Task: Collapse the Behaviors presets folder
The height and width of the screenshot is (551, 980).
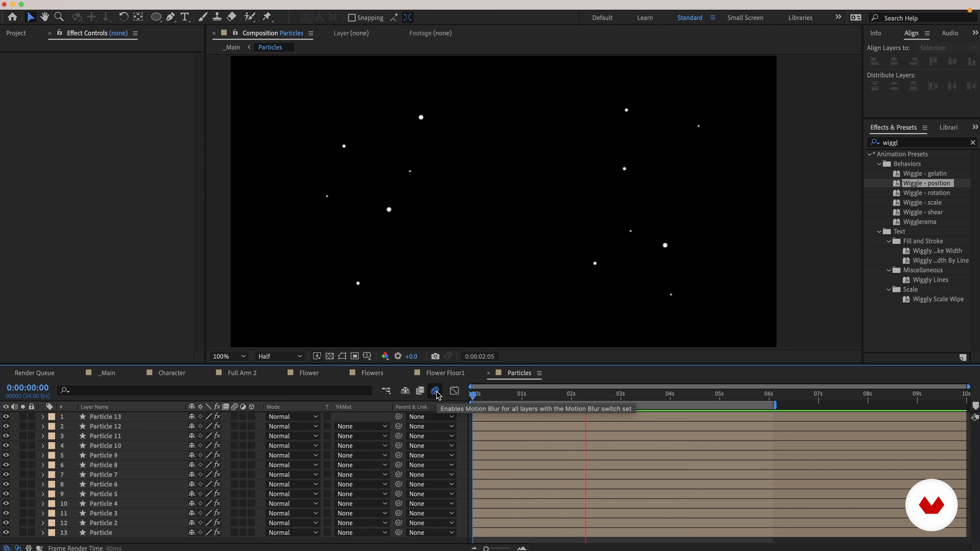Action: [x=879, y=164]
